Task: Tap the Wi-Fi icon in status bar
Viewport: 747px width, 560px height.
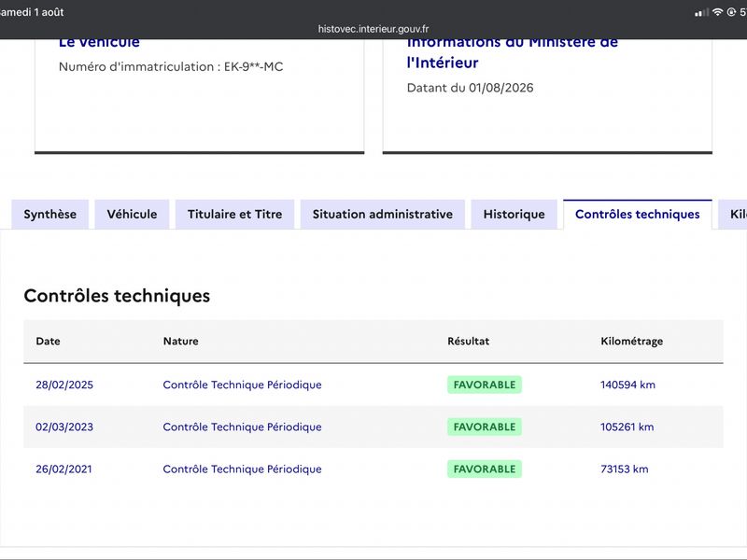Action: 717,12
